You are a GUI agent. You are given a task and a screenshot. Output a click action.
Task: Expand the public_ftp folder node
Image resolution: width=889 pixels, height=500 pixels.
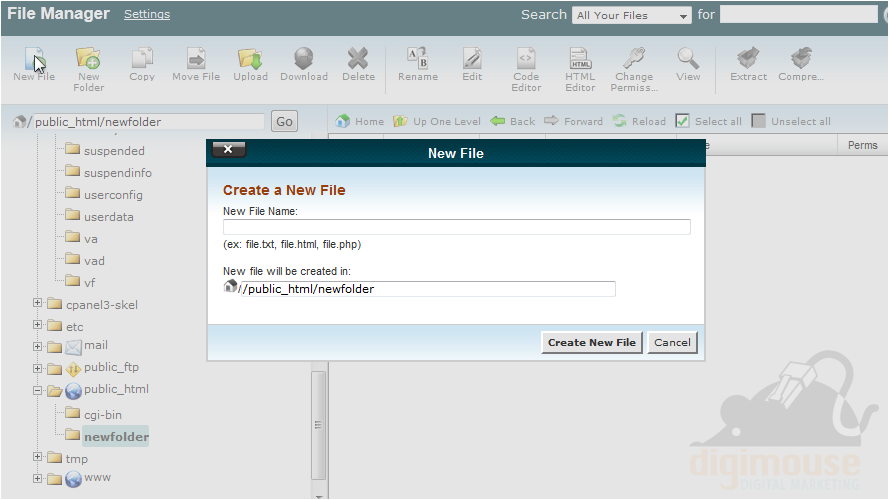(x=37, y=368)
